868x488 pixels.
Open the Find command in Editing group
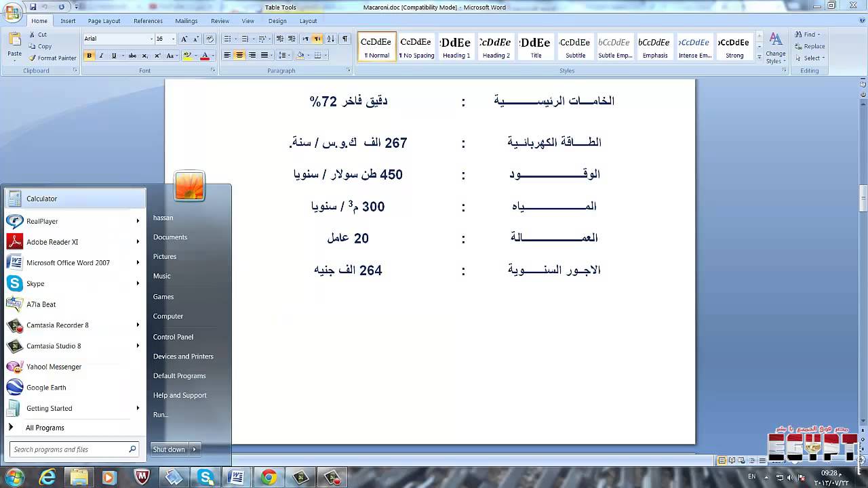tap(807, 35)
